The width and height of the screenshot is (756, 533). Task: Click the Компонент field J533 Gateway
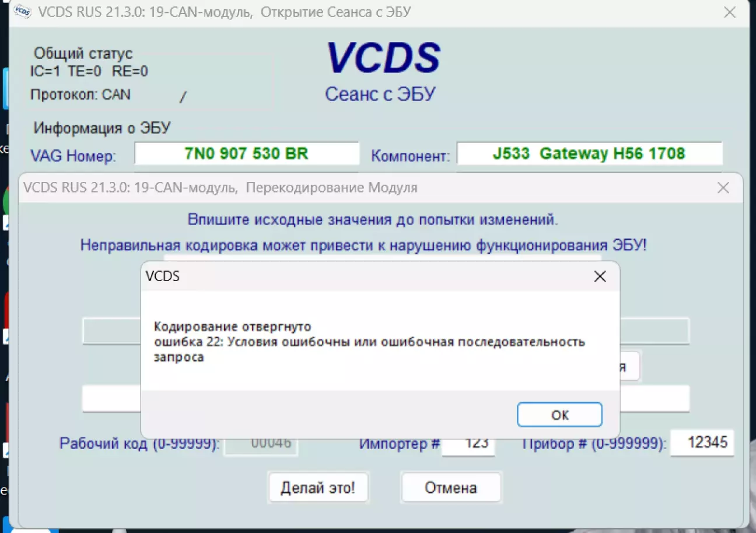pyautogui.click(x=589, y=154)
